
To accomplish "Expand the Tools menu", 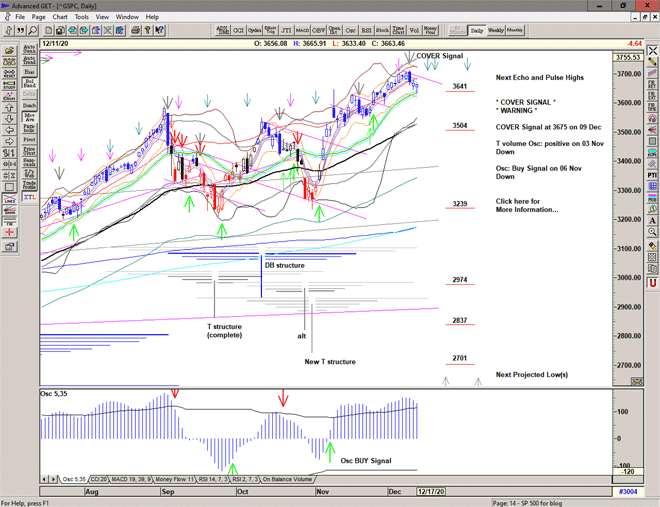I will [x=81, y=17].
